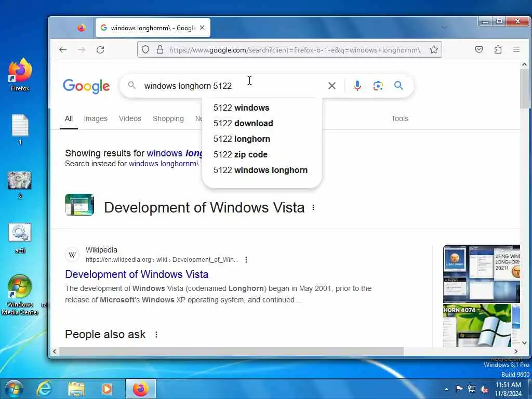532x399 pixels.
Task: Click the Firefox taskbar button
Action: coord(140,389)
